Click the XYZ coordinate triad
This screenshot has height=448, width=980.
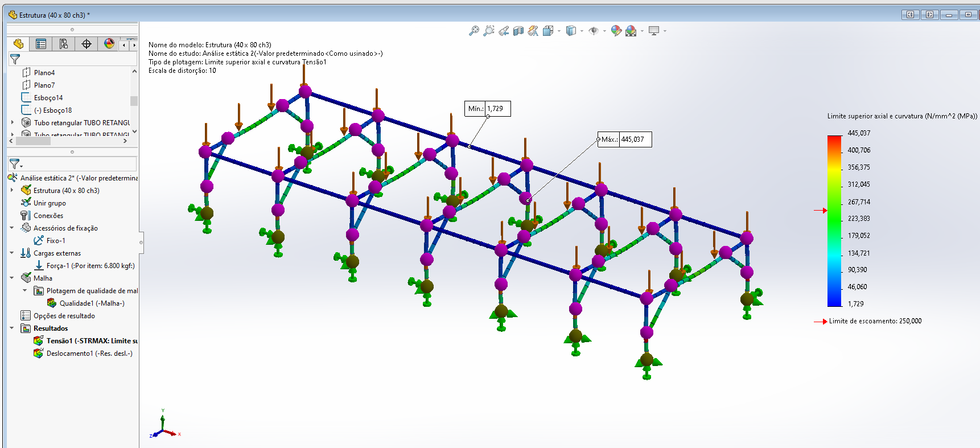pos(164,424)
